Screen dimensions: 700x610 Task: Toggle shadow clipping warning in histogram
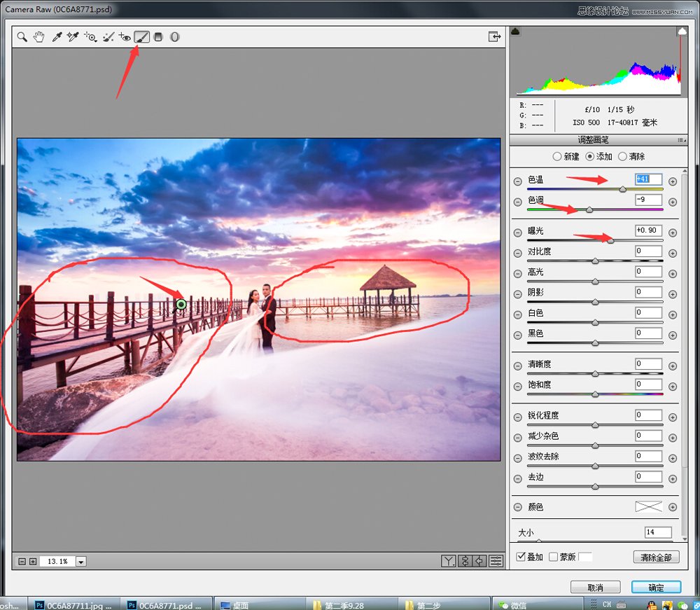point(515,32)
